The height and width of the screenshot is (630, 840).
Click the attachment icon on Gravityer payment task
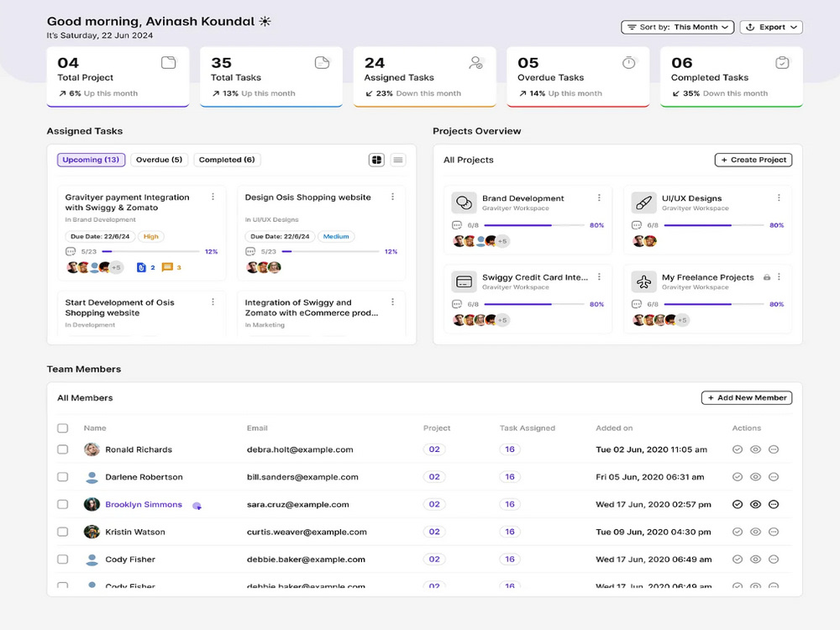141,267
